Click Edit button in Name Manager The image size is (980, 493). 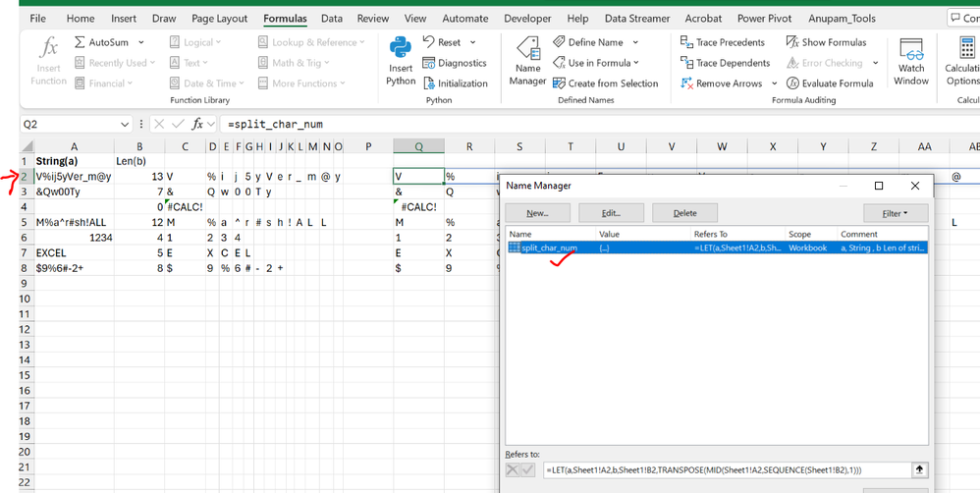point(611,213)
